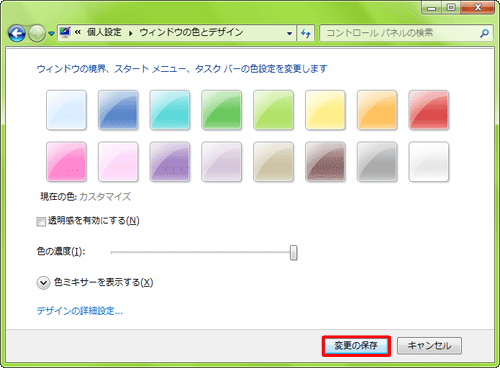The height and width of the screenshot is (368, 500).
Task: Open the 個人設定 breadcrumb
Action: [x=104, y=32]
